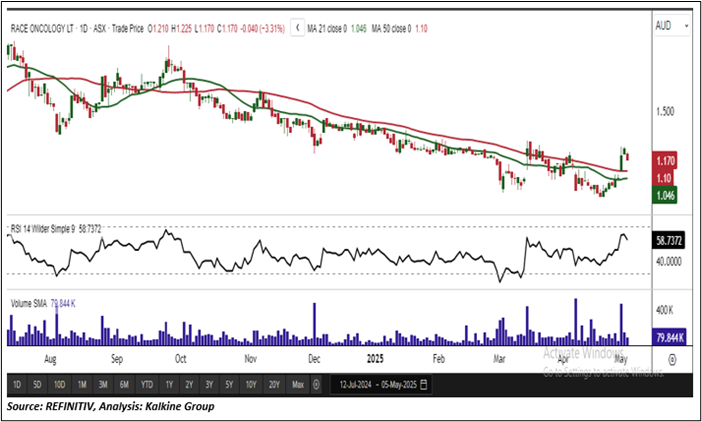This screenshot has width=702, height=422.
Task: Click the 2025 label on time axis
Action: point(375,359)
